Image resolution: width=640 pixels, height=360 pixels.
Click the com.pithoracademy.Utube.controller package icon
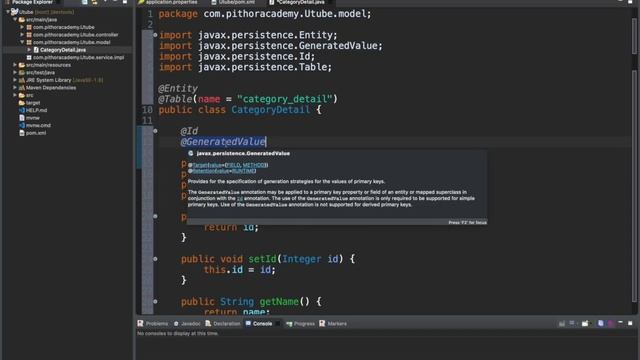pos(29,35)
